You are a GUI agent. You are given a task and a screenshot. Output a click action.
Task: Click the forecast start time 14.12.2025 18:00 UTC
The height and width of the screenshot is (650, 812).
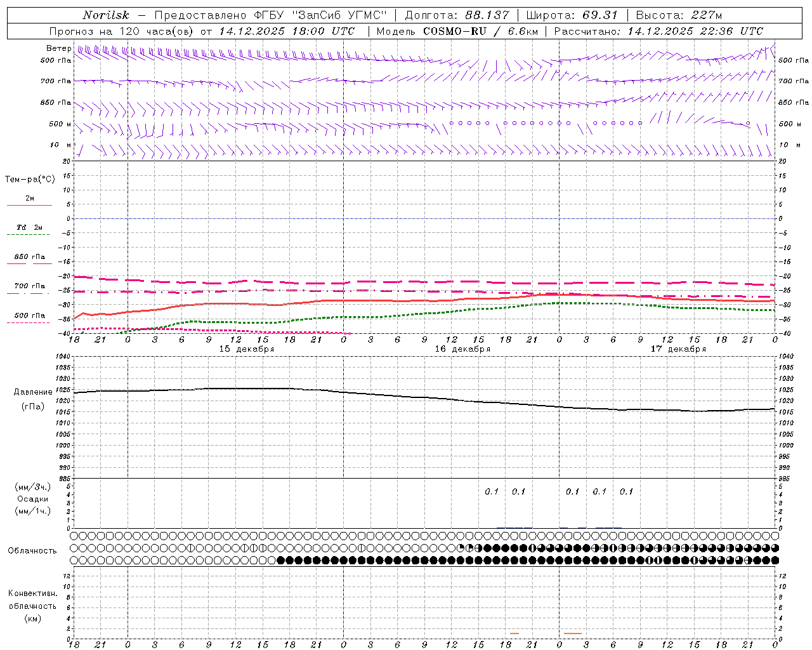(287, 31)
